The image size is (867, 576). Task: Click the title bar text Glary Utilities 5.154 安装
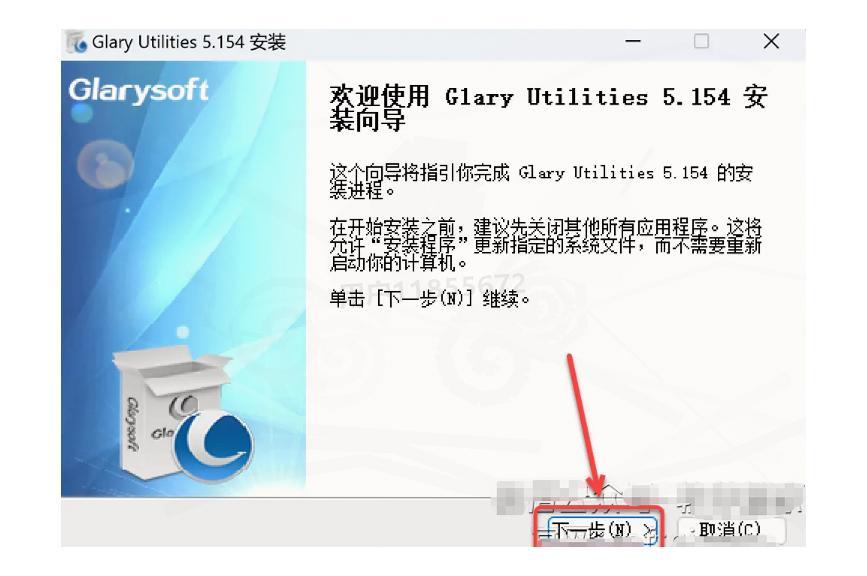tap(189, 42)
